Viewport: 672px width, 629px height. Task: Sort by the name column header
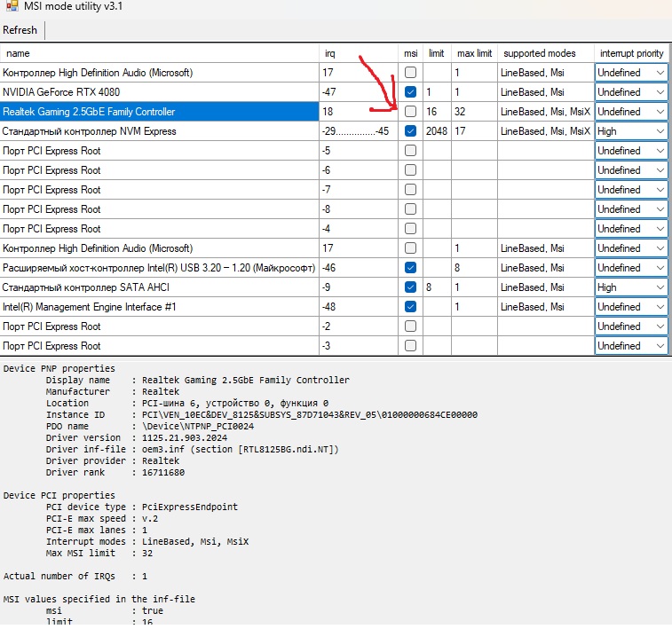160,53
